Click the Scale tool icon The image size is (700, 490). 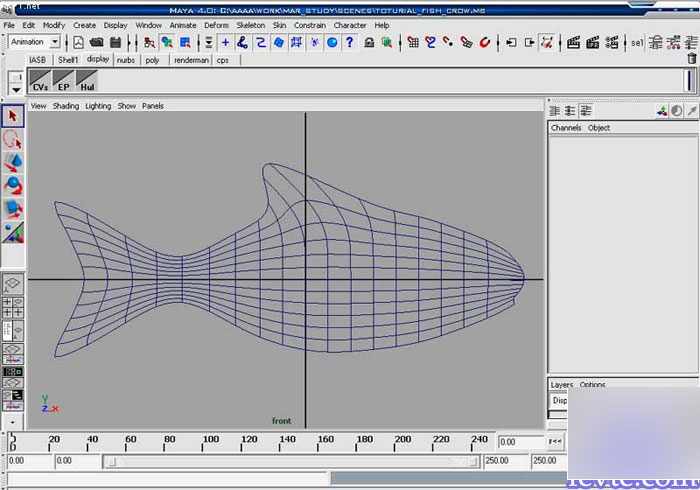[13, 208]
